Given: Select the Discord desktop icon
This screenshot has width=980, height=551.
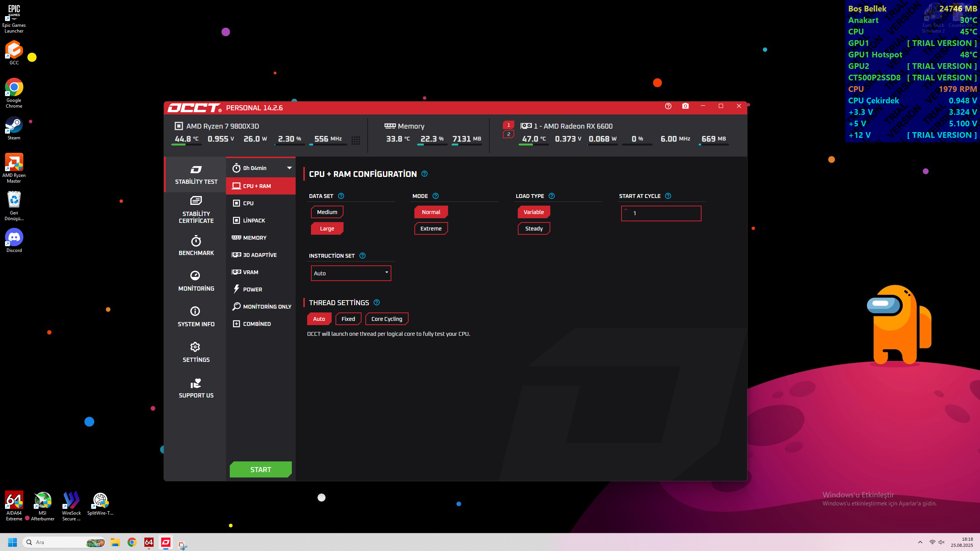Looking at the screenshot, I should [x=14, y=240].
